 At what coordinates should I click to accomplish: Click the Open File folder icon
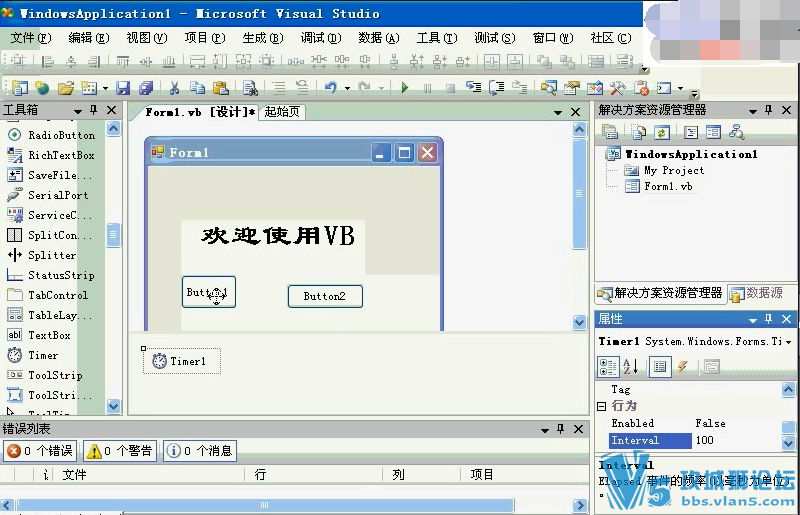(65, 88)
